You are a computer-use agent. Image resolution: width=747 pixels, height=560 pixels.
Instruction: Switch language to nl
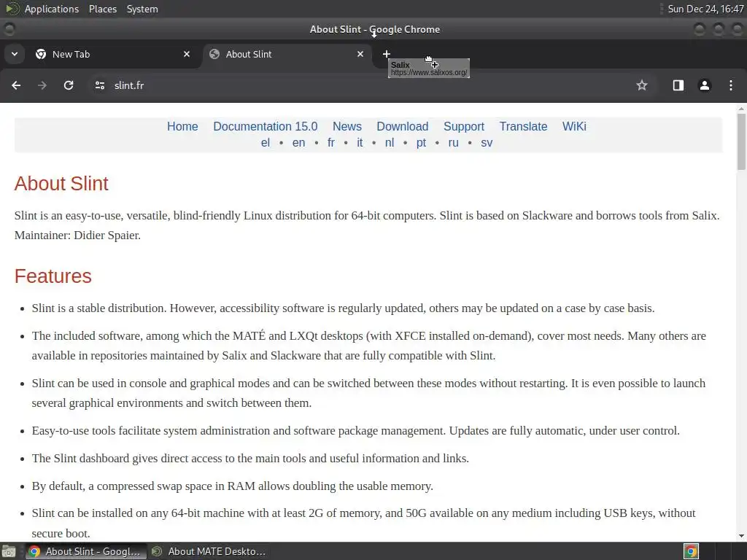click(390, 143)
